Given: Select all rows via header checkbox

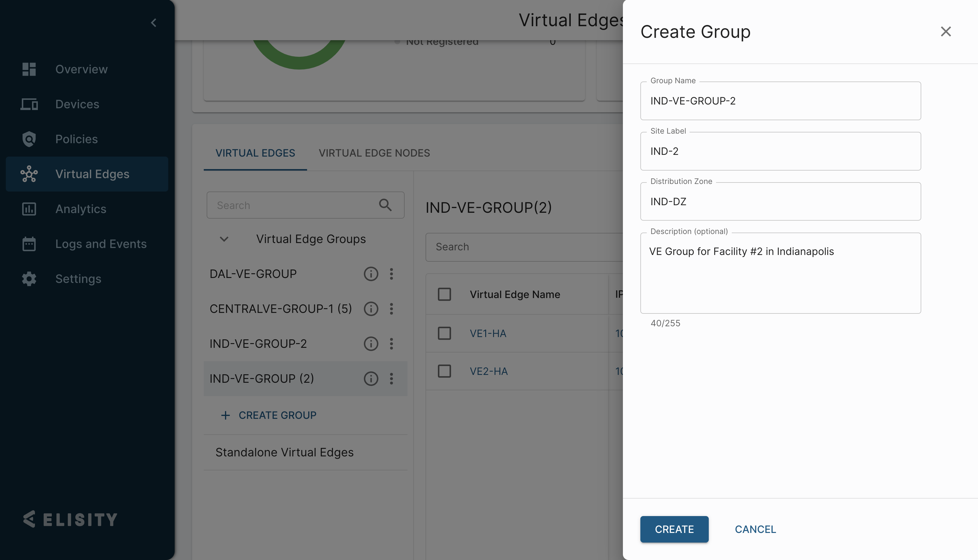Looking at the screenshot, I should tap(444, 294).
